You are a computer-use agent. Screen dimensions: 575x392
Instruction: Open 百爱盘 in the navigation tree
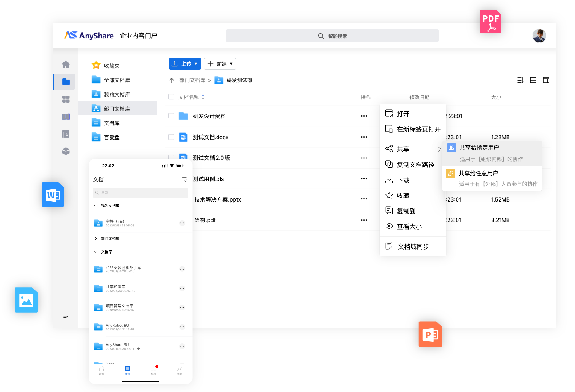(x=118, y=137)
